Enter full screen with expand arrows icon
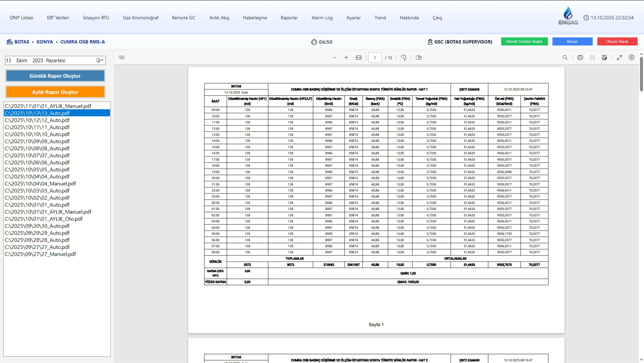This screenshot has width=644, height=363. pos(619,58)
